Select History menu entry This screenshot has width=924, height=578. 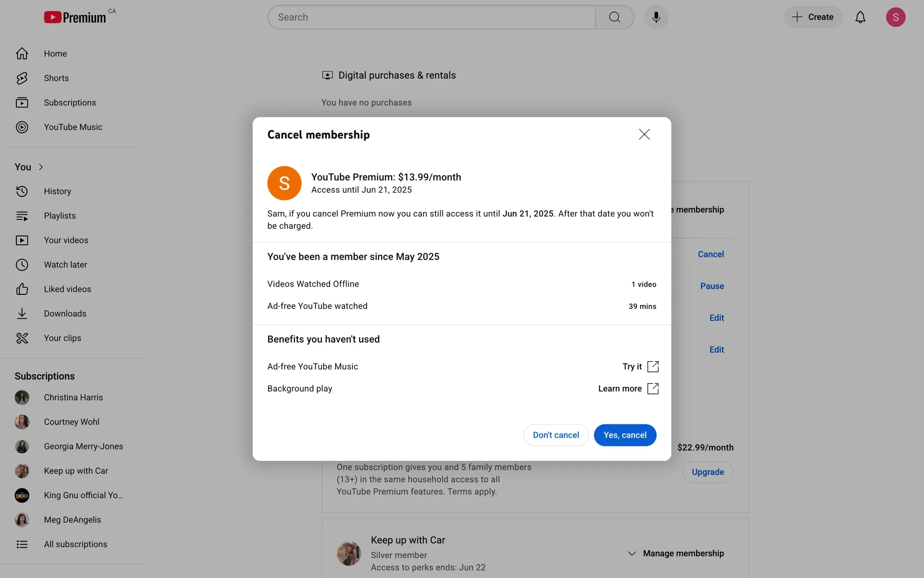[73, 191]
